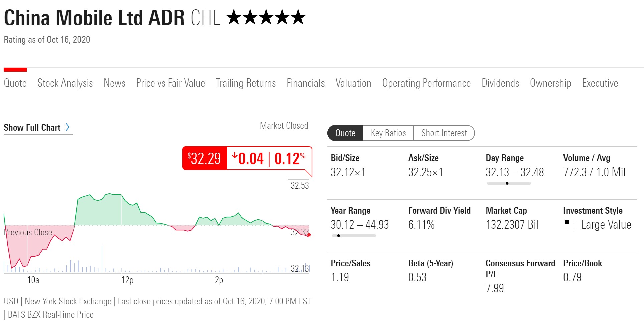
Task: Select the Valuation tab
Action: click(x=353, y=83)
